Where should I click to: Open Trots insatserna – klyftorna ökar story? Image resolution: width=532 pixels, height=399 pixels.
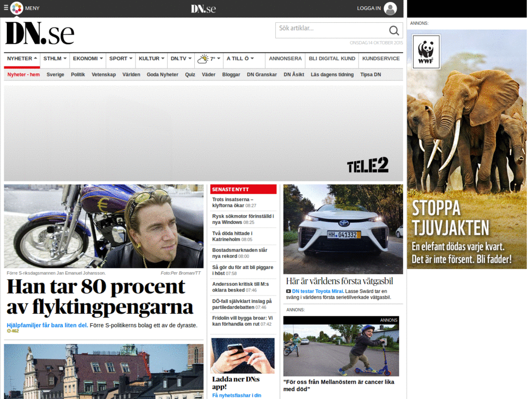(234, 203)
